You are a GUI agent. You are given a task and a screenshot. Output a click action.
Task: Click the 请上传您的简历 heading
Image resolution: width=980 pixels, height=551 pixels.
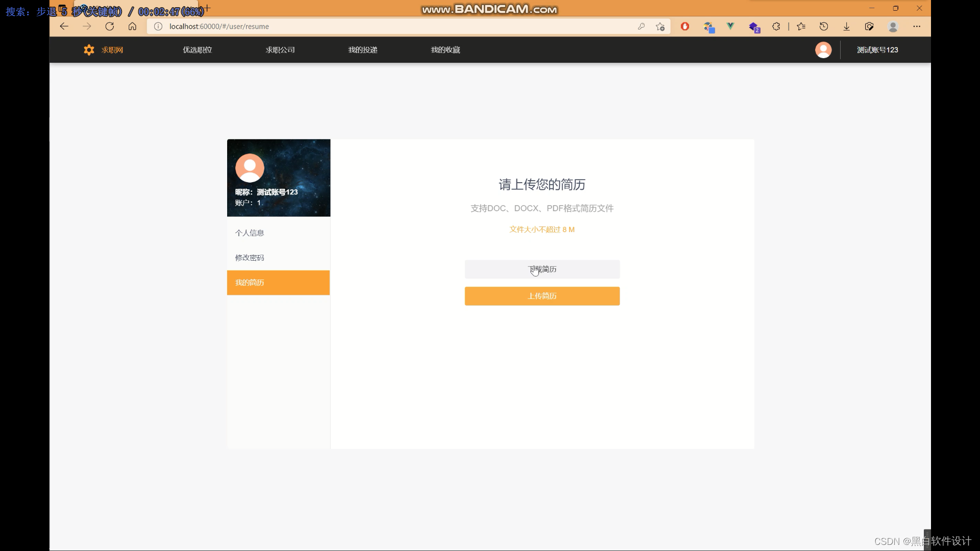[x=542, y=185]
